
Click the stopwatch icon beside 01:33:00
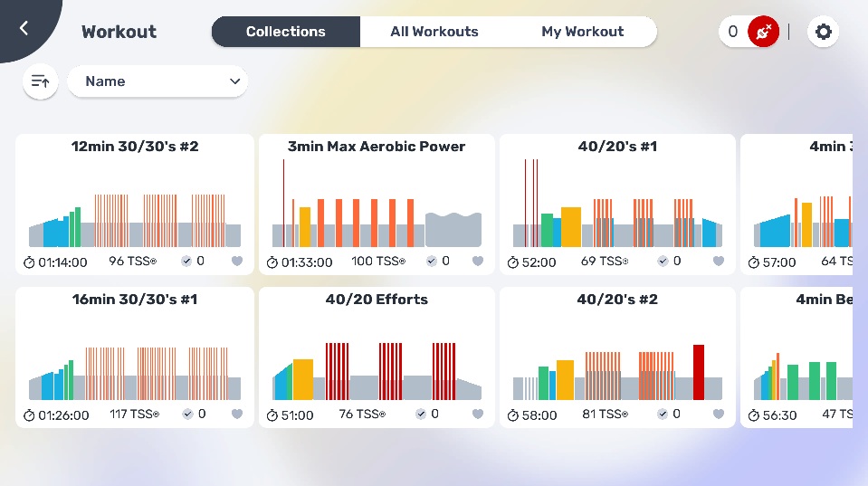point(272,262)
